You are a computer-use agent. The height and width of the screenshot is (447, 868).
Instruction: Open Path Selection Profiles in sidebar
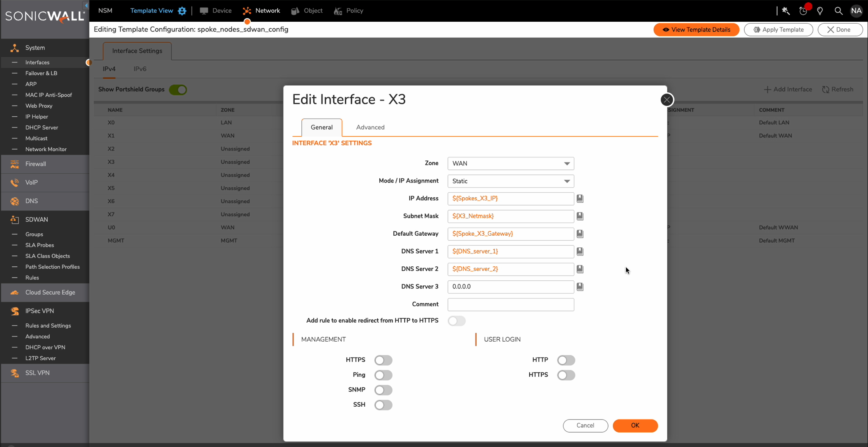coord(52,267)
